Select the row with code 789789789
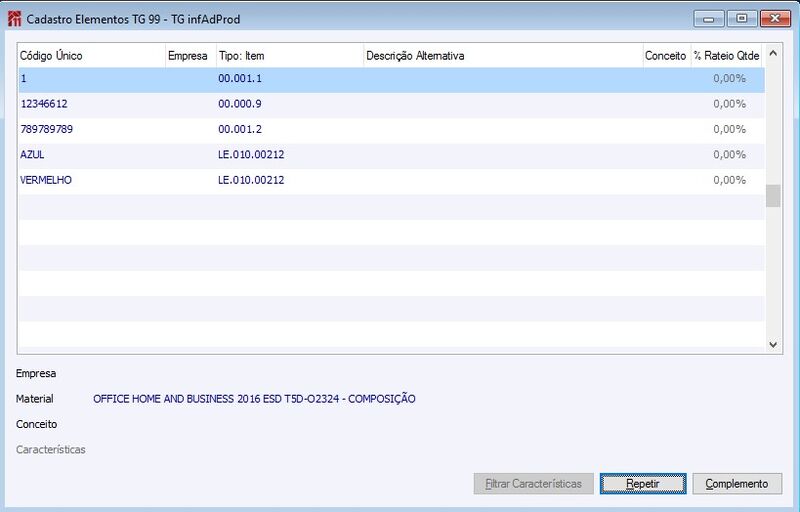 (x=391, y=130)
